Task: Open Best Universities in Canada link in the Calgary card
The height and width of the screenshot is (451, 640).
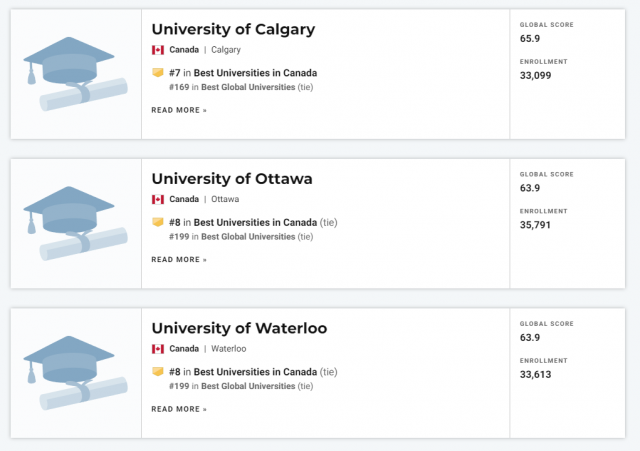Action: tap(255, 73)
